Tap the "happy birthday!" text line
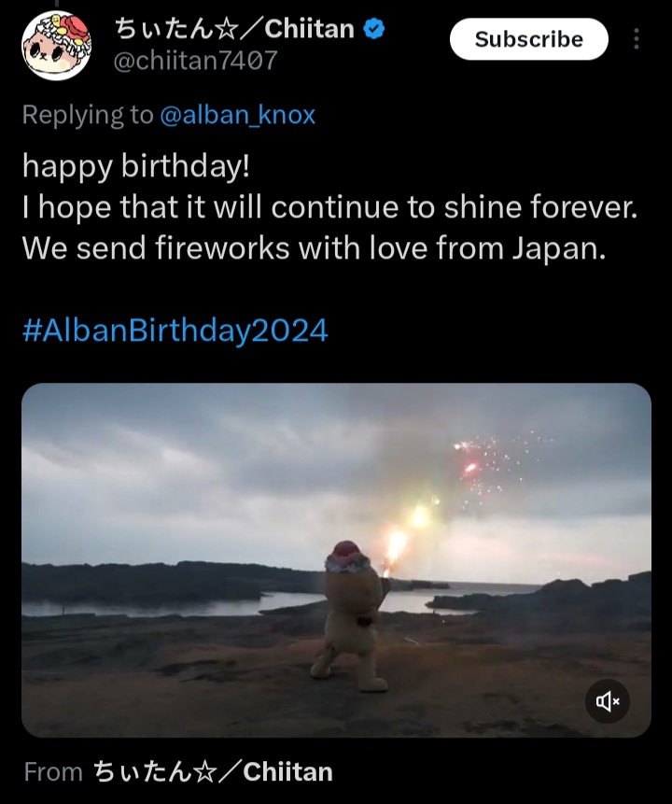The width and height of the screenshot is (672, 804). click(136, 167)
